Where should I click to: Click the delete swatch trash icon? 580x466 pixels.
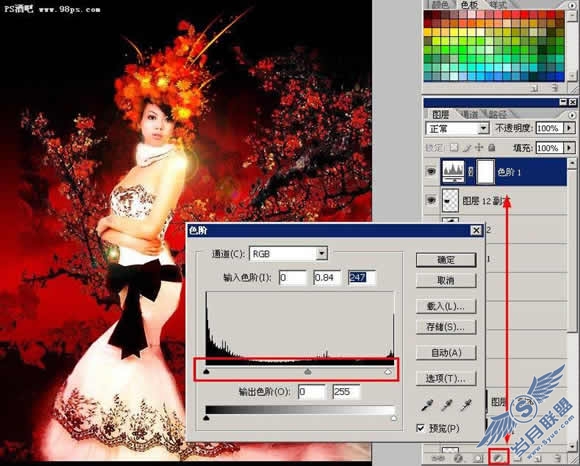[554, 88]
